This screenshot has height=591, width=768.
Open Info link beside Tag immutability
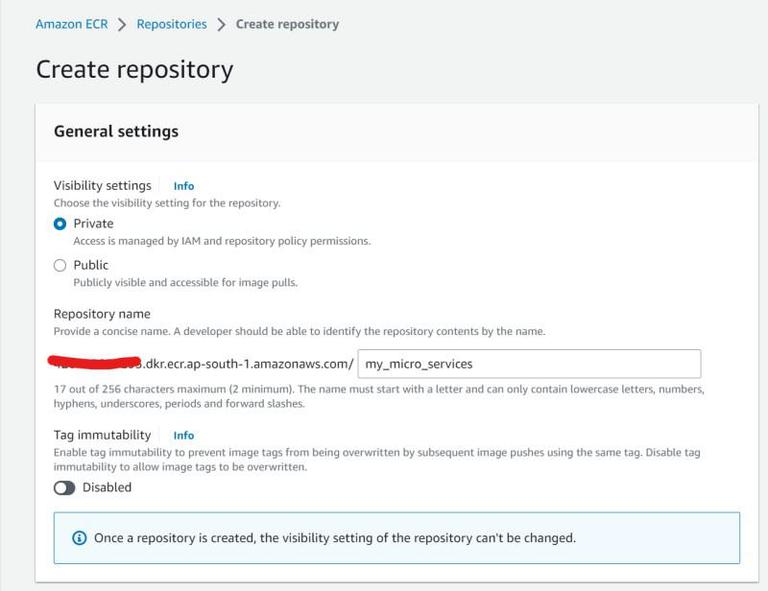click(x=184, y=436)
